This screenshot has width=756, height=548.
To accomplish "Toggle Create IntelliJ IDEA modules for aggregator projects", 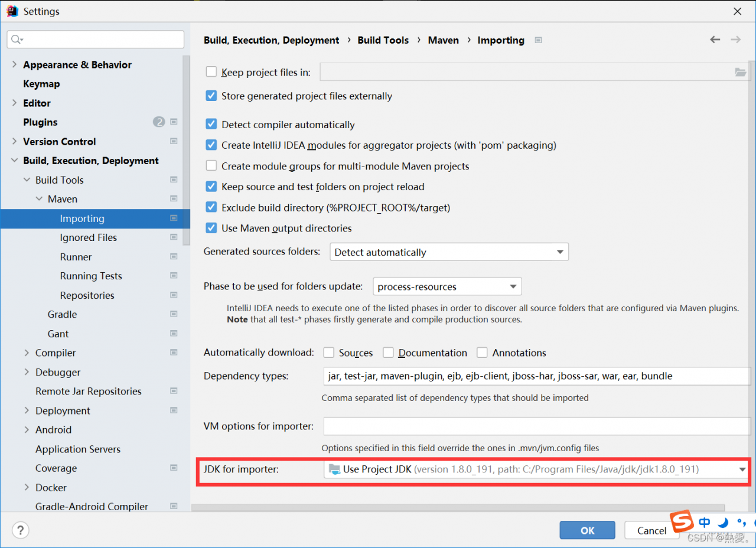I will [x=211, y=145].
